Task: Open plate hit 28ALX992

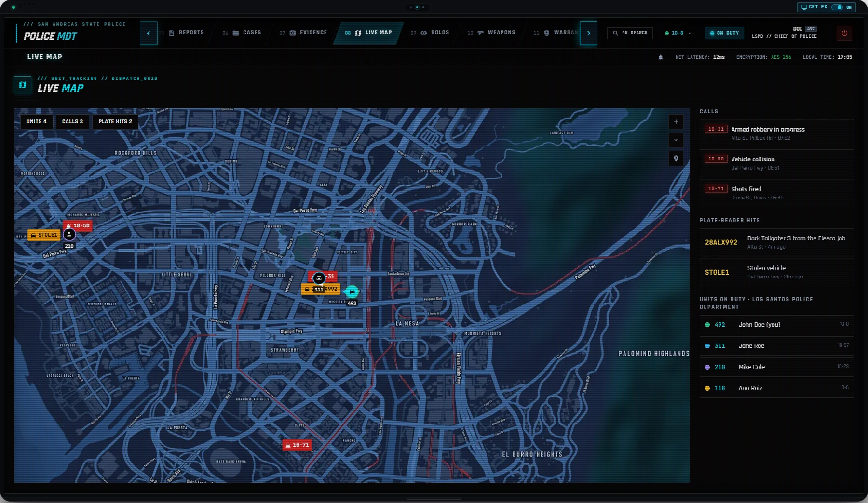Action: coord(776,242)
